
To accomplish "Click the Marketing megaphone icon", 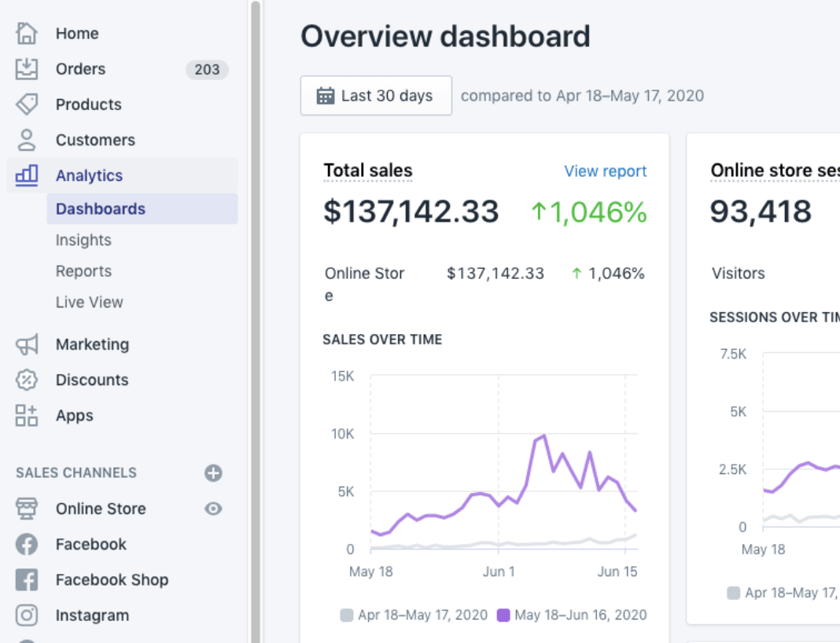I will coord(27,344).
